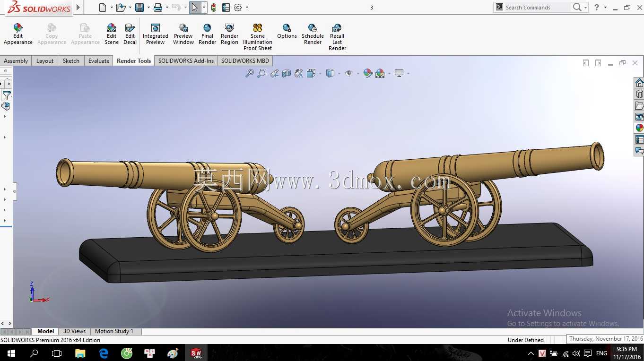Create a new document with New icon
This screenshot has height=361, width=644.
pos(103,8)
